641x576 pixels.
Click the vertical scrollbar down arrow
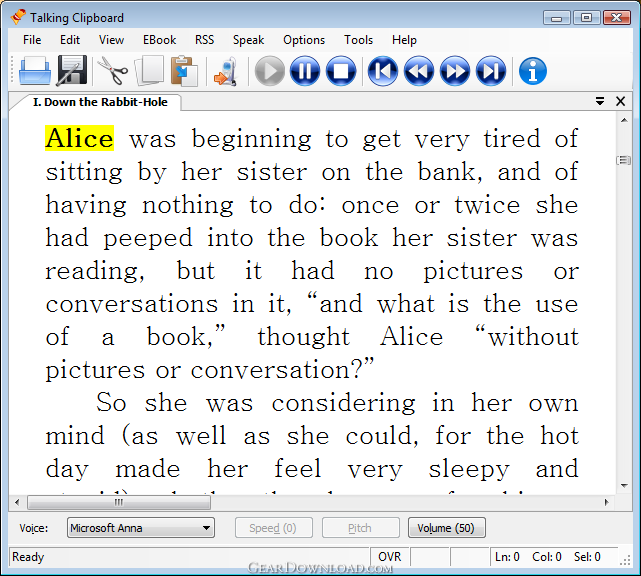pyautogui.click(x=624, y=486)
